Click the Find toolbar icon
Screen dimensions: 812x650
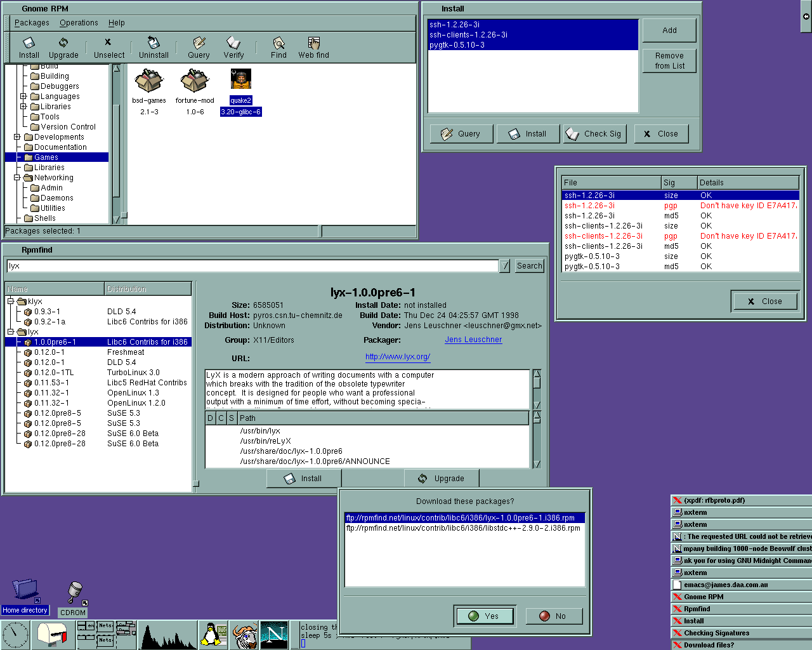click(x=278, y=48)
